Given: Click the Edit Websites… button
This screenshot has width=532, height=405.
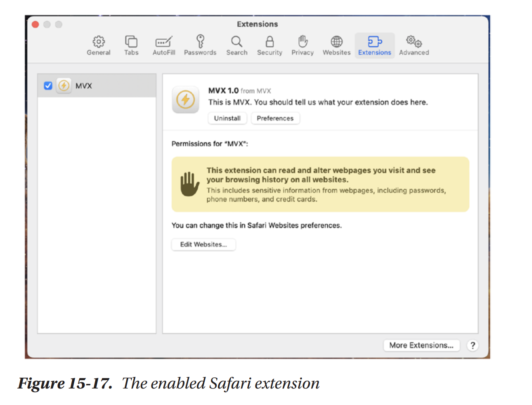Looking at the screenshot, I should point(203,244).
